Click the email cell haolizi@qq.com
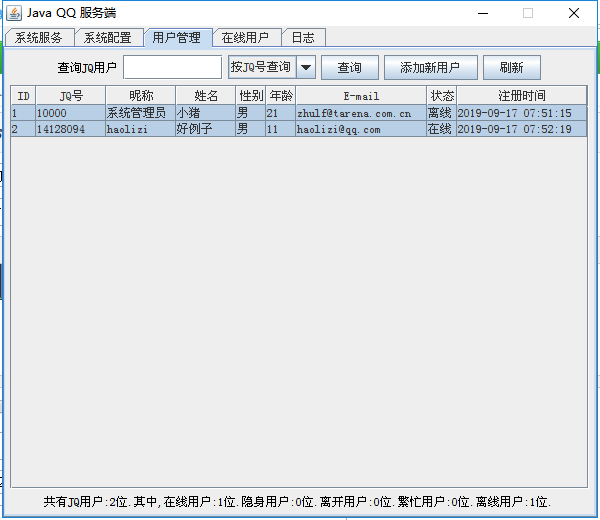This screenshot has height=520, width=600. [x=361, y=129]
